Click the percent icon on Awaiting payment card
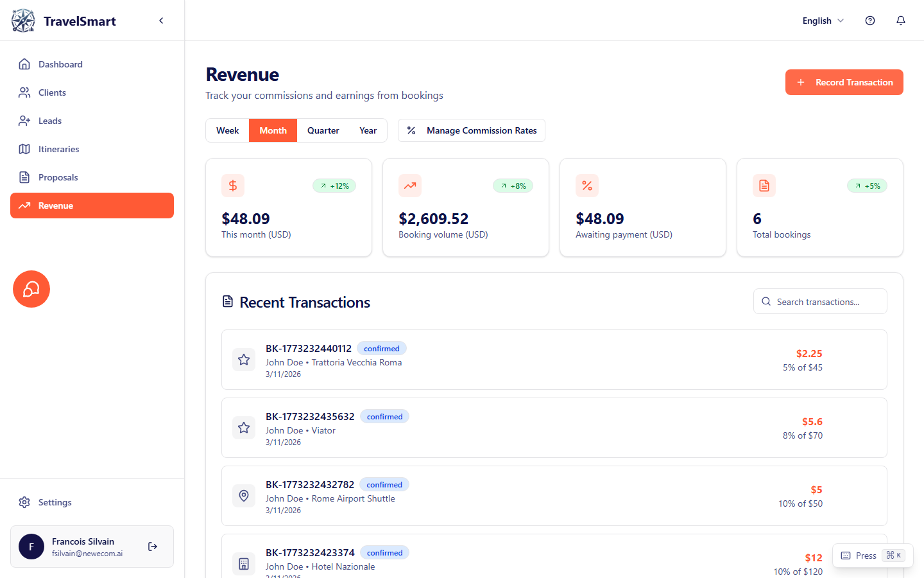Viewport: 924px width, 578px height. [x=587, y=186]
